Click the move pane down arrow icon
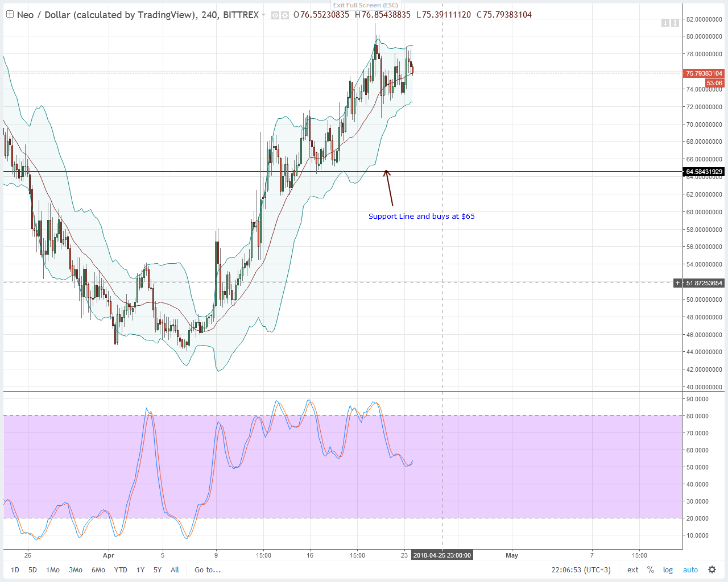The width and height of the screenshot is (728, 582). pyautogui.click(x=665, y=23)
